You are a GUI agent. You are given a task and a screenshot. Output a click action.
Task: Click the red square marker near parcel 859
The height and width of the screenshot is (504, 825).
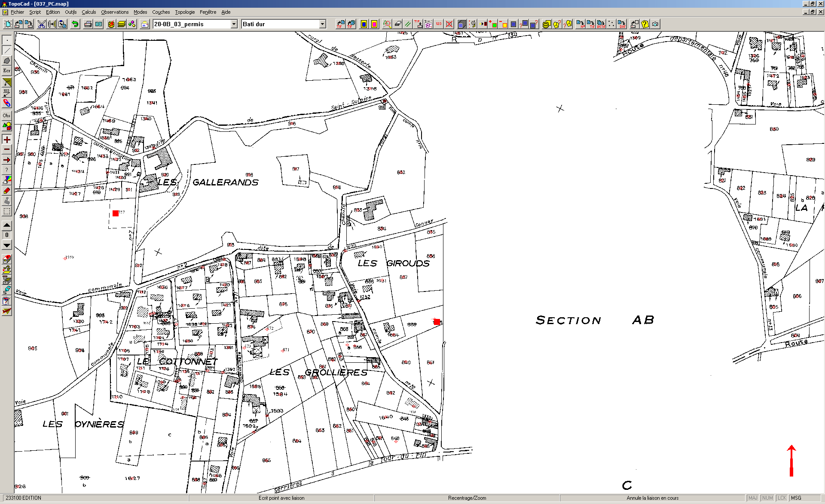point(437,322)
